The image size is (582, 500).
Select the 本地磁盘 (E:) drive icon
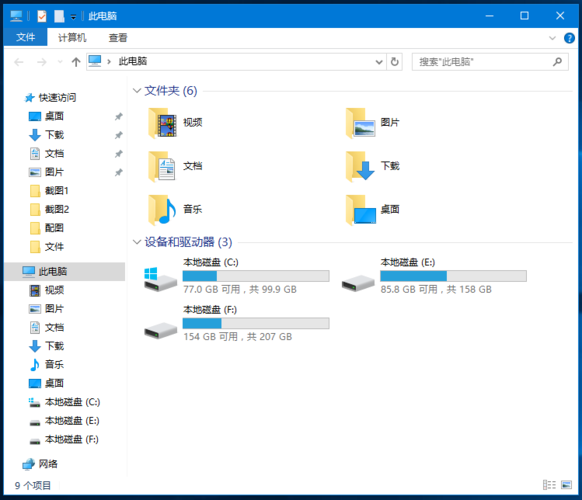coord(358,283)
